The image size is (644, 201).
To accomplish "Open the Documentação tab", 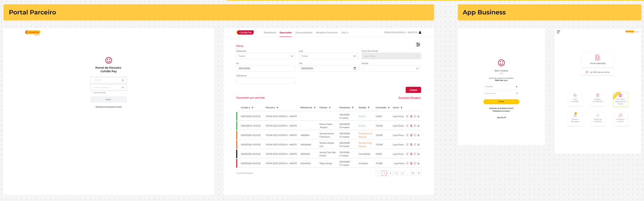I will click(304, 33).
